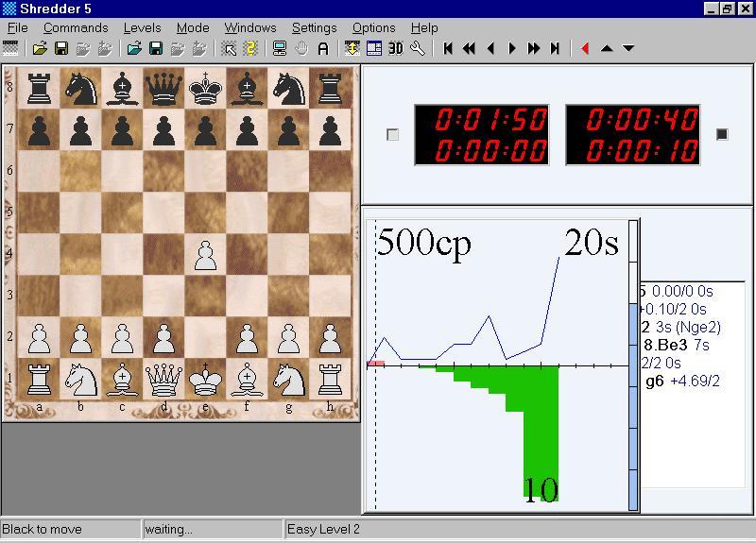Screen dimensions: 756x543
Task: Click the first floppy disk save icon
Action: coord(61,48)
